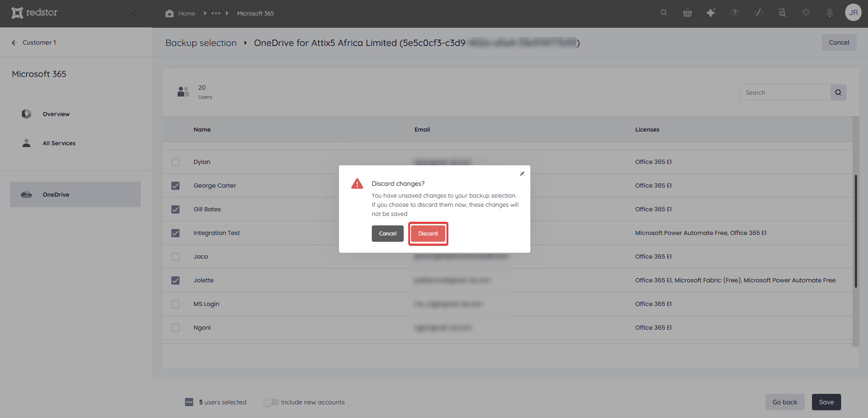Viewport: 868px width, 418px height.
Task: Toggle the select-all users checkbox at bottom
Action: [x=189, y=402]
